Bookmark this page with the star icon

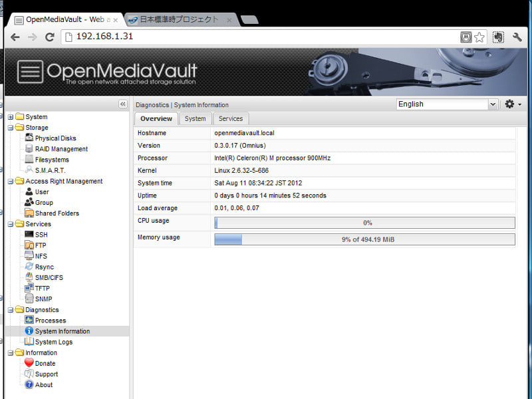coord(479,37)
